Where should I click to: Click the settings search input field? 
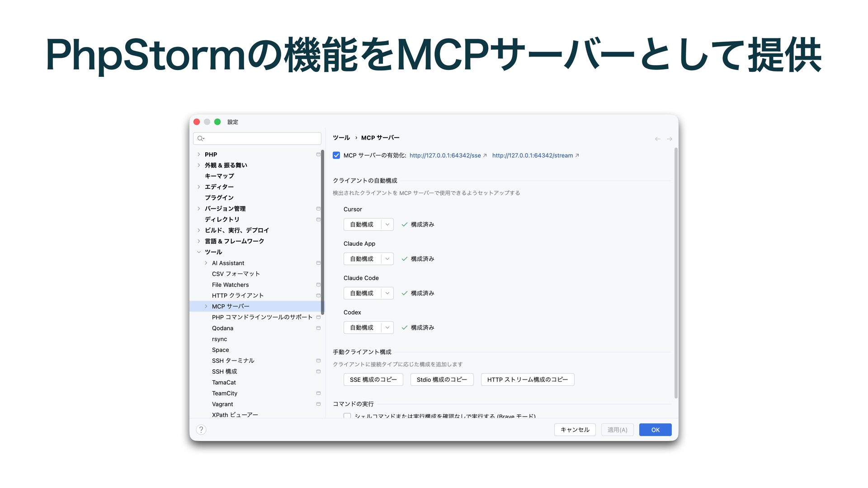point(262,138)
